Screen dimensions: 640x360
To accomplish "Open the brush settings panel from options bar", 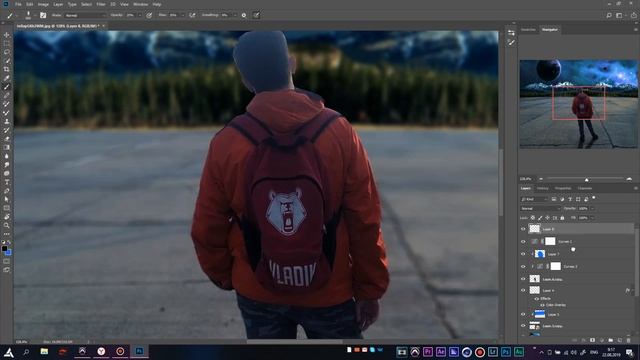I will tap(43, 15).
